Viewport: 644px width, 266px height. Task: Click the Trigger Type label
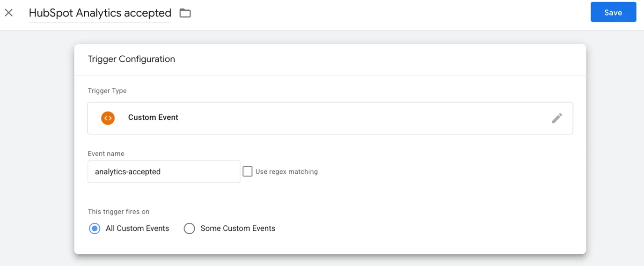coord(107,91)
